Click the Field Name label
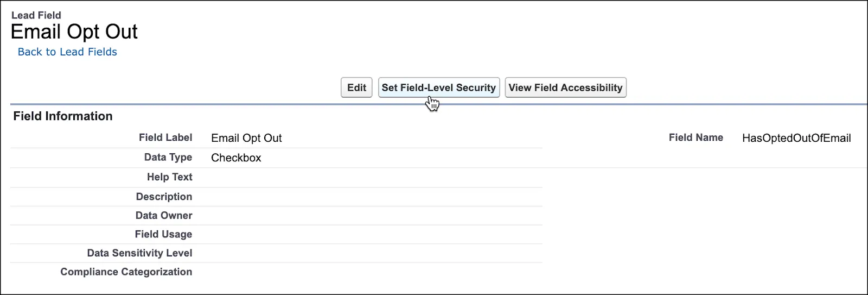This screenshot has width=868, height=295. (x=695, y=137)
